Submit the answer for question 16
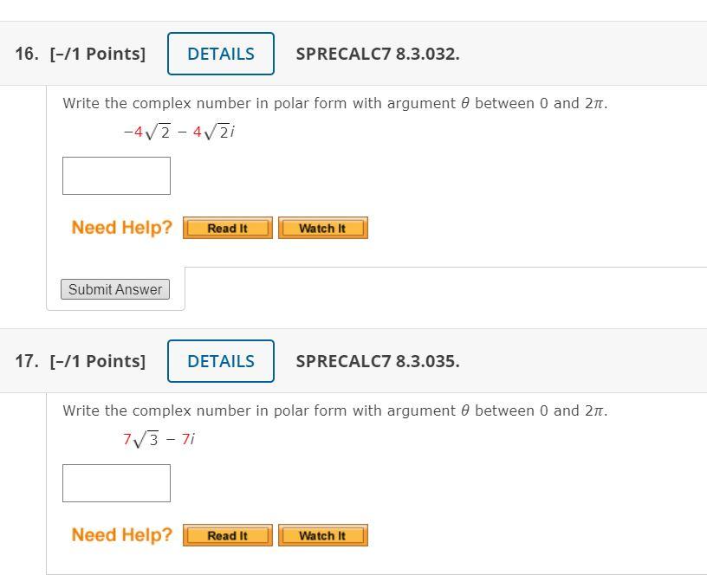 click(x=115, y=289)
